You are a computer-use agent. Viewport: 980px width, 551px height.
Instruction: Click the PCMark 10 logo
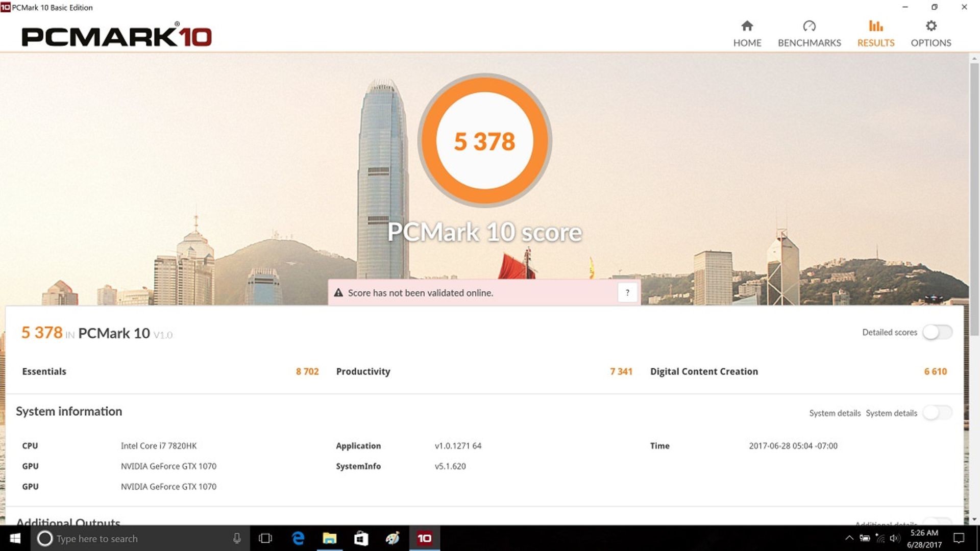(116, 36)
